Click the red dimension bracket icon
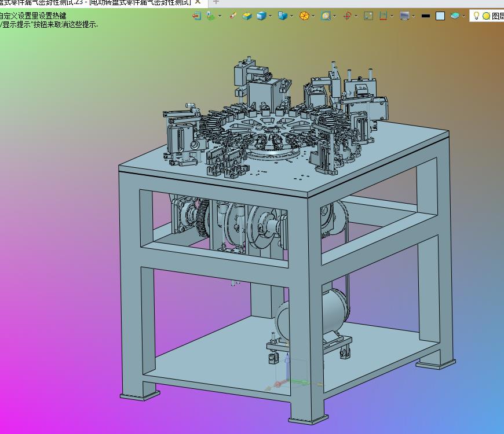This screenshot has height=434, width=504. point(383,16)
